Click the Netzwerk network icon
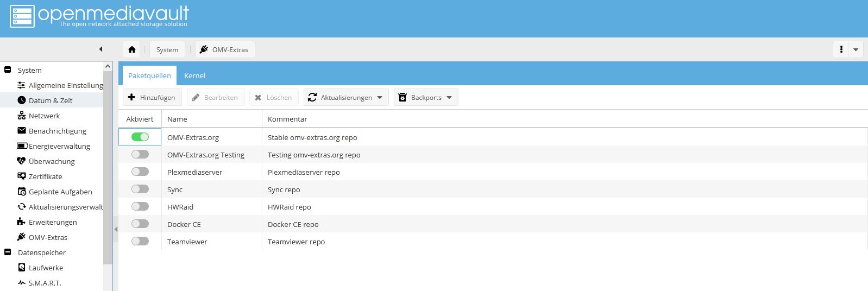Viewport: 868px width, 291px height. coord(22,116)
